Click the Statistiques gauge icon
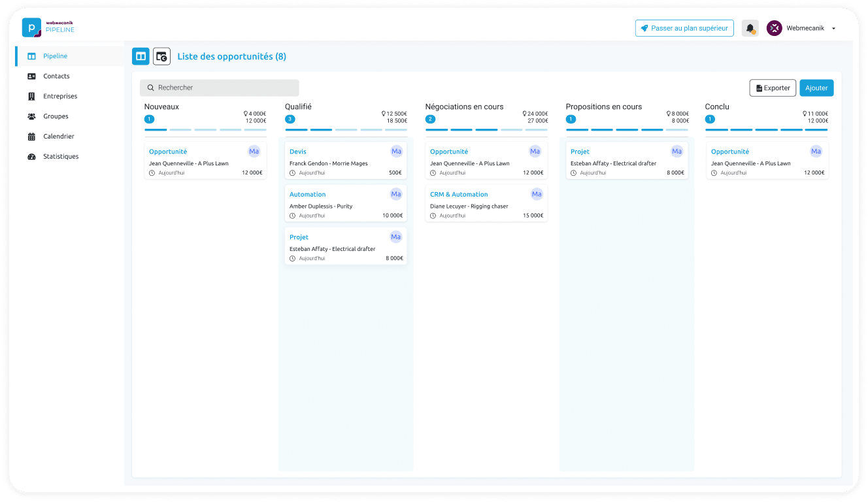 click(31, 157)
